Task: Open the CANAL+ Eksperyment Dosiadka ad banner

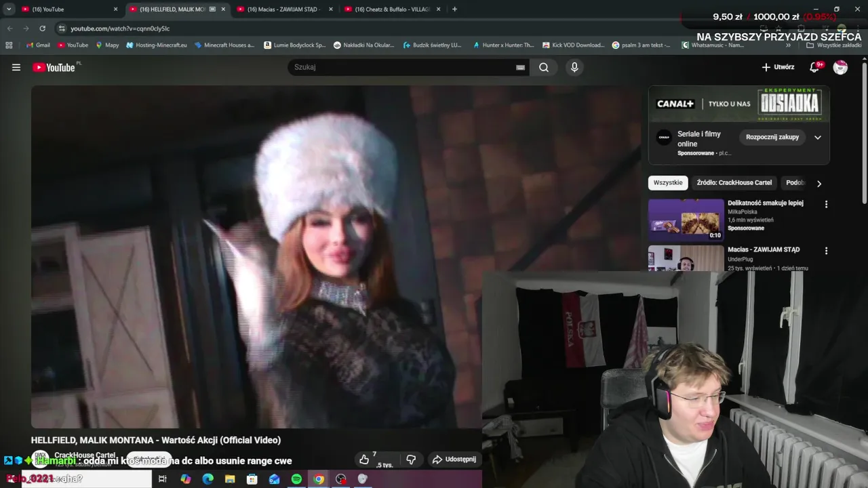Action: [x=738, y=104]
